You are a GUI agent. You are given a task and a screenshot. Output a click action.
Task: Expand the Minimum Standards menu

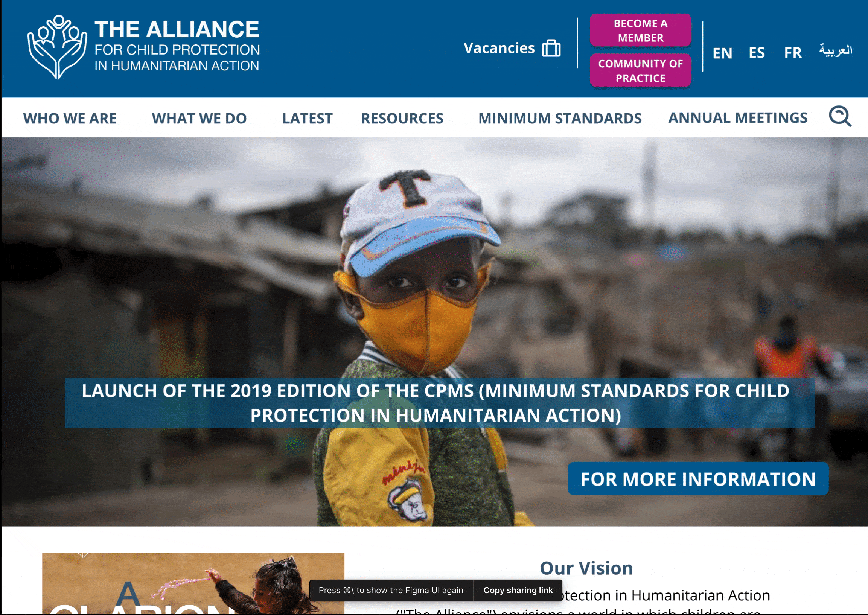(560, 119)
